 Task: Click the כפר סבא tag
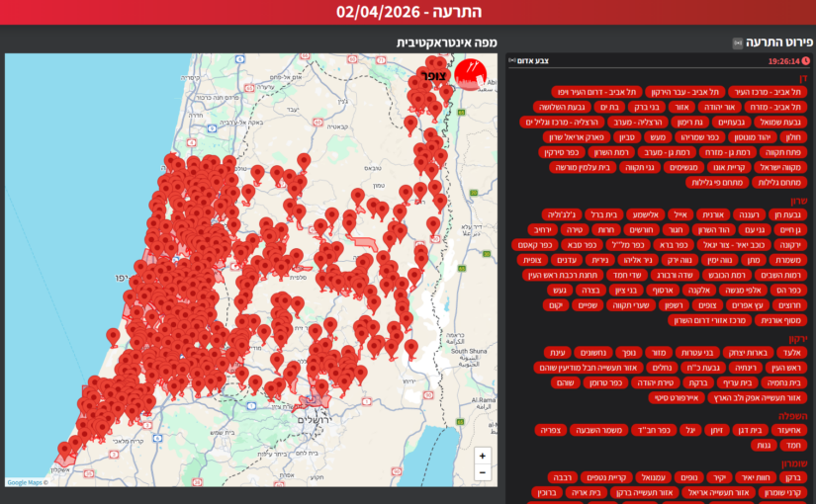tap(582, 245)
